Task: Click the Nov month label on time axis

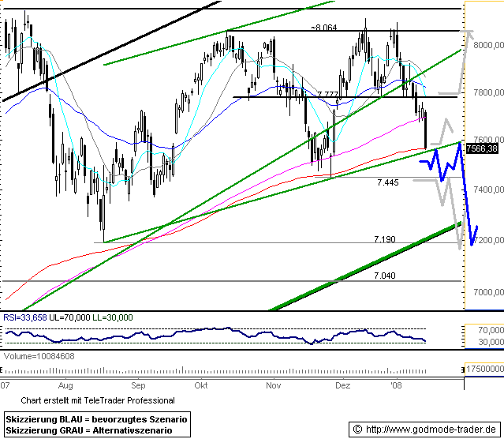Action: point(274,385)
